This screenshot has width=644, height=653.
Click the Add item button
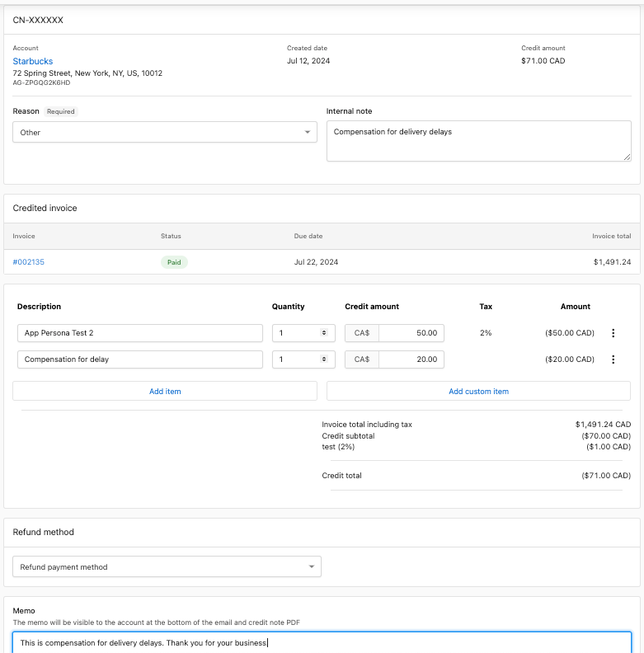pos(165,391)
